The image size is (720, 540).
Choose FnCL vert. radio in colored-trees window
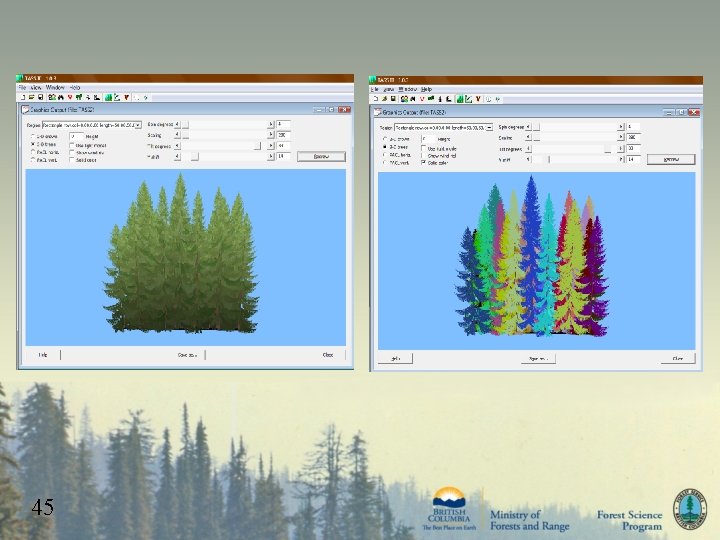[x=385, y=163]
